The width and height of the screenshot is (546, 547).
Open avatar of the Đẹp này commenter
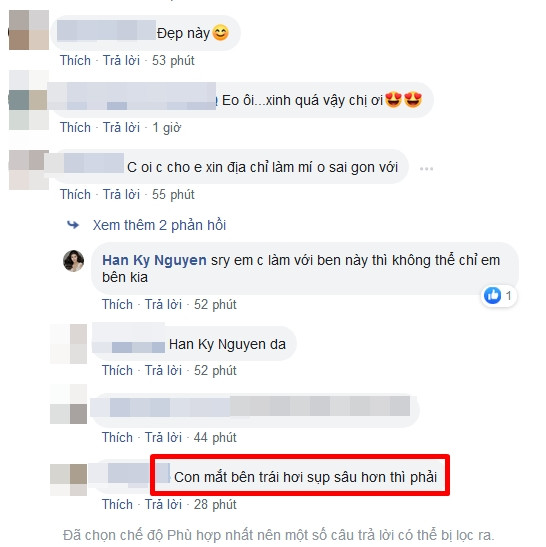click(29, 30)
